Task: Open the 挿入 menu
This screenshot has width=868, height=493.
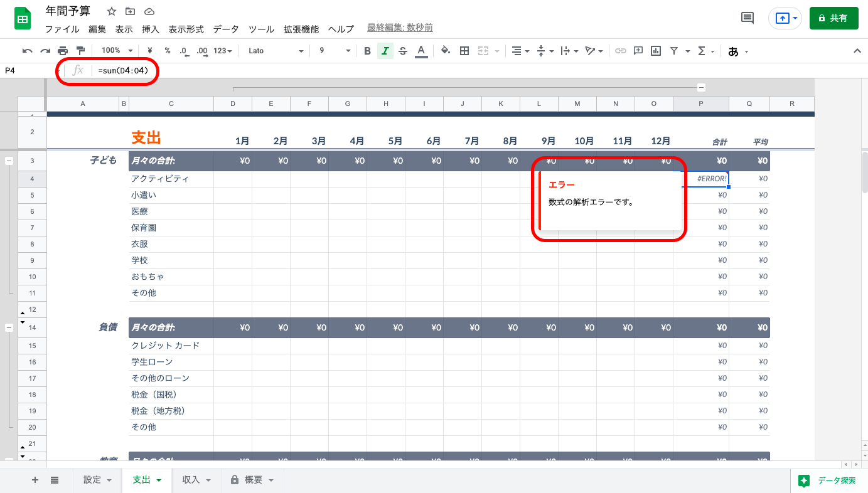Action: pyautogui.click(x=151, y=29)
